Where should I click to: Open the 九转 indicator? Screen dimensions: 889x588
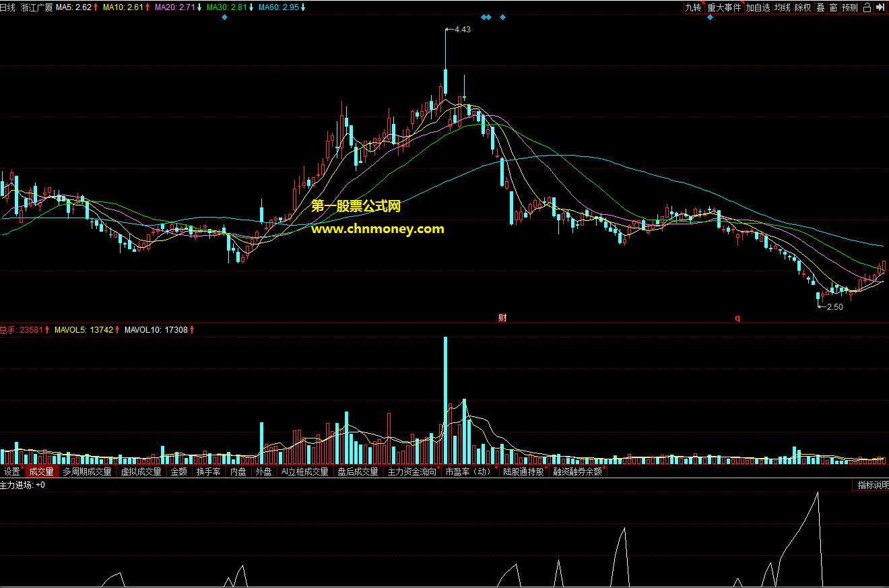coord(693,7)
